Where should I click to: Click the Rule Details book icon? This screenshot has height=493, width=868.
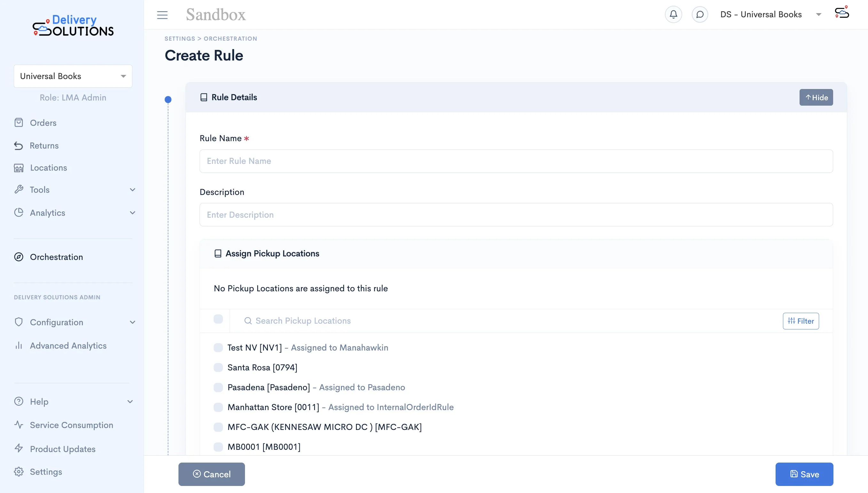pos(204,98)
